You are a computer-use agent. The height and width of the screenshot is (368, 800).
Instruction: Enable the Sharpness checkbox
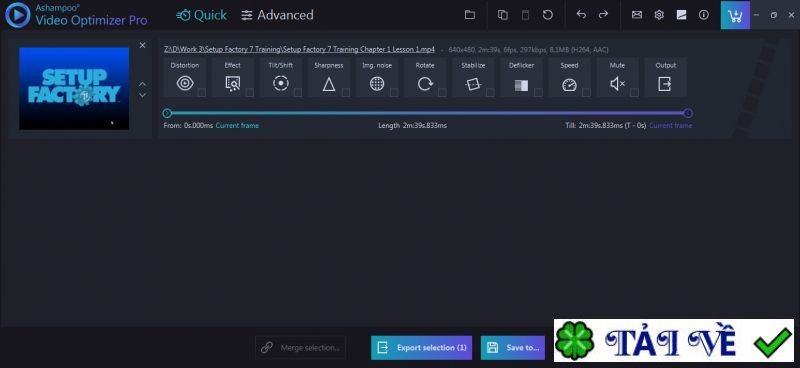(x=345, y=92)
